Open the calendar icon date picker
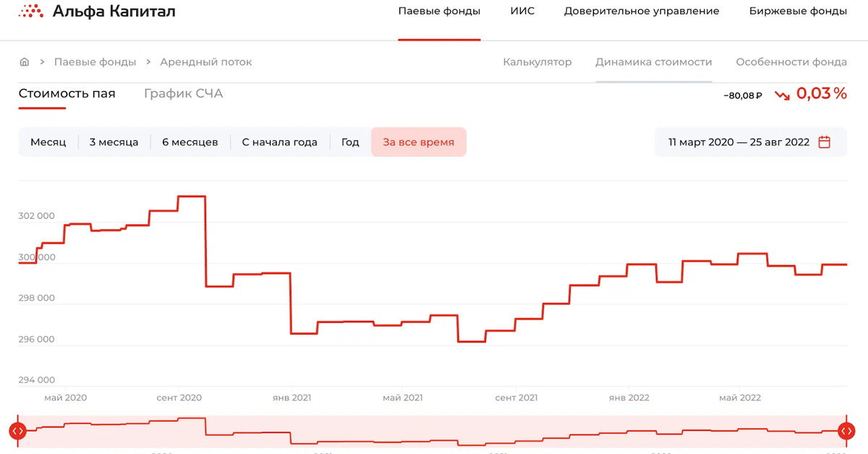868x454 pixels. [824, 142]
